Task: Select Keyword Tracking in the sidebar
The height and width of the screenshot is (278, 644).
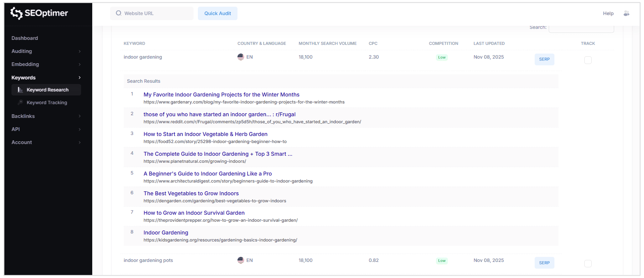Action: click(x=47, y=102)
